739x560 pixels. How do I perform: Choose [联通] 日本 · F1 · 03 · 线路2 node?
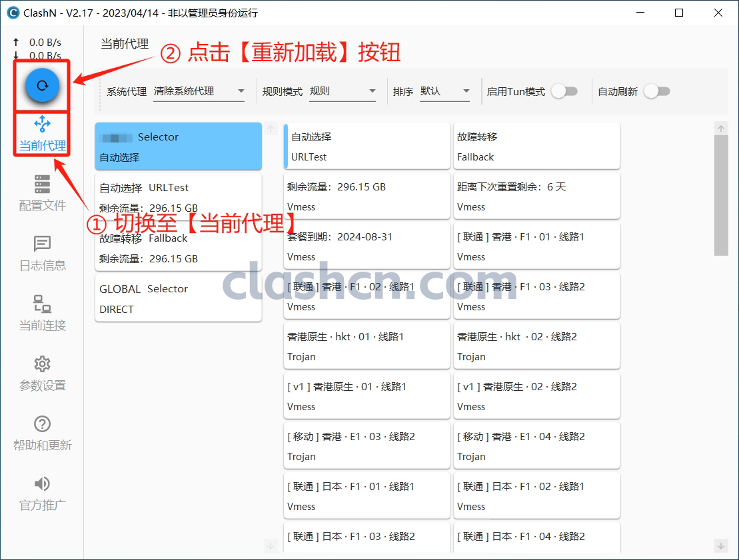pyautogui.click(x=367, y=537)
